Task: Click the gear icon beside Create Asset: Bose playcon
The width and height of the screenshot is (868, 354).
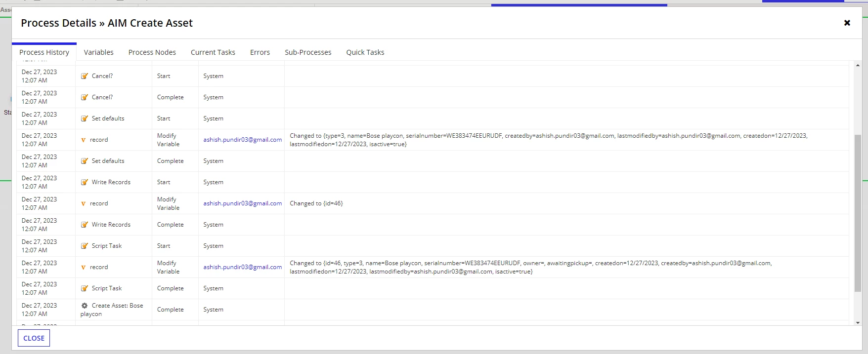Action: [85, 306]
